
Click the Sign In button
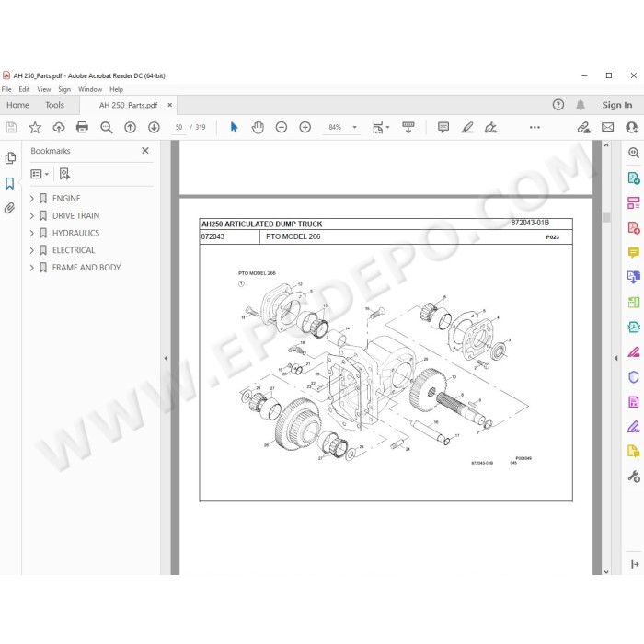tap(617, 105)
